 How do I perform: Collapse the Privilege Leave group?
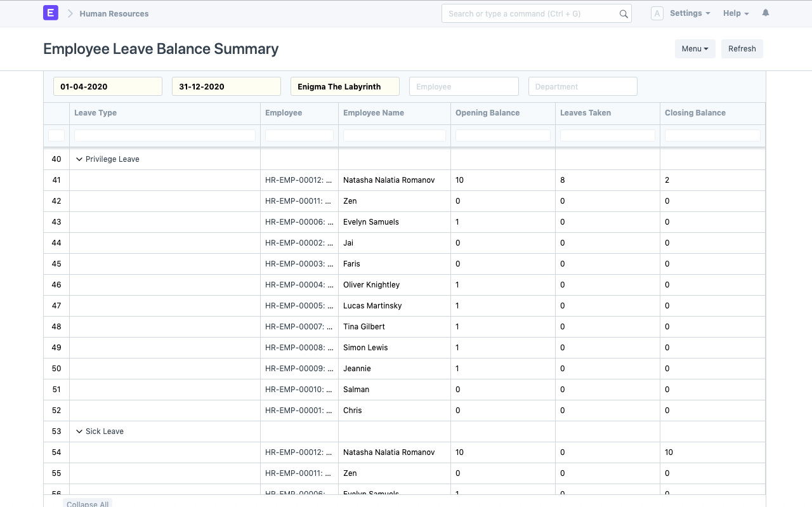[79, 159]
